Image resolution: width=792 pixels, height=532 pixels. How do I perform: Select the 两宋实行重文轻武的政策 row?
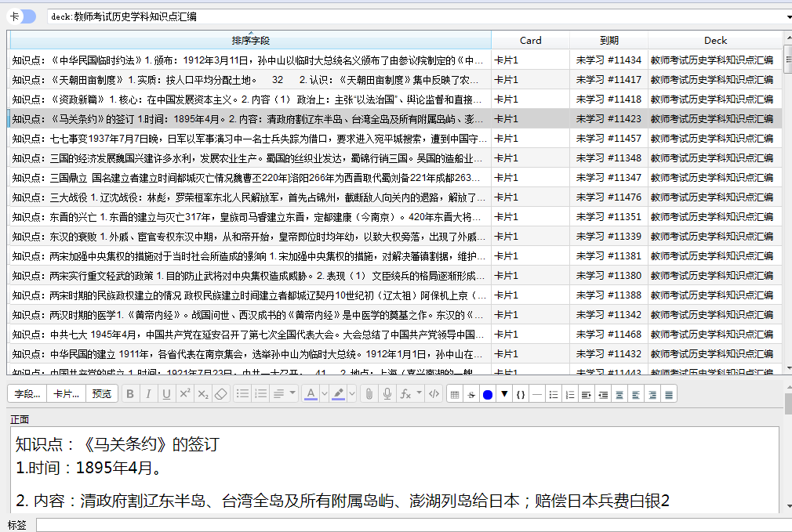pos(396,276)
